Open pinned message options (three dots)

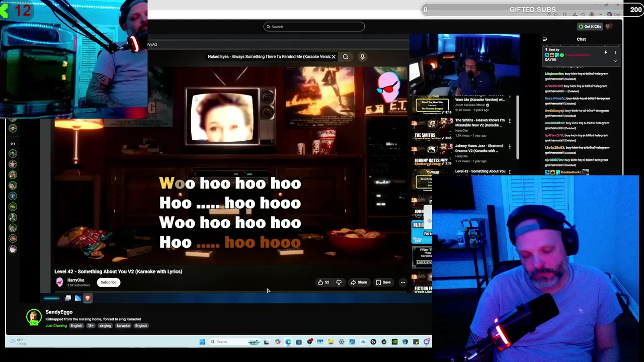coord(615,52)
